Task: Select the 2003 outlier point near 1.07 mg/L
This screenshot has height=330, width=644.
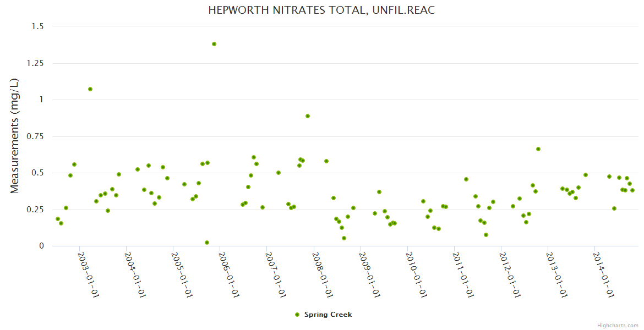Action: click(90, 89)
